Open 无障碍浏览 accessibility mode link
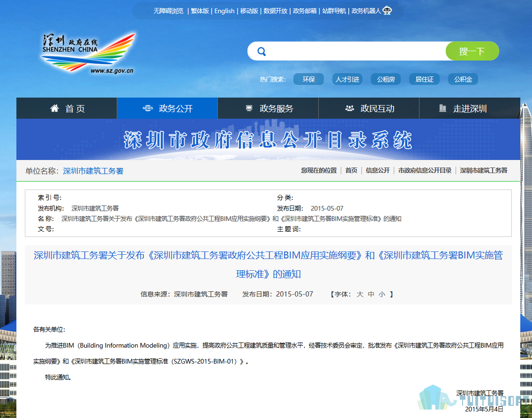Image resolution: width=532 pixels, height=418 pixels. tap(168, 11)
